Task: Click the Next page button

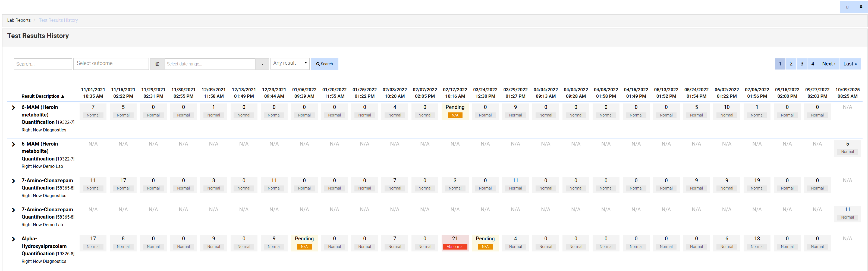Action: (x=828, y=64)
